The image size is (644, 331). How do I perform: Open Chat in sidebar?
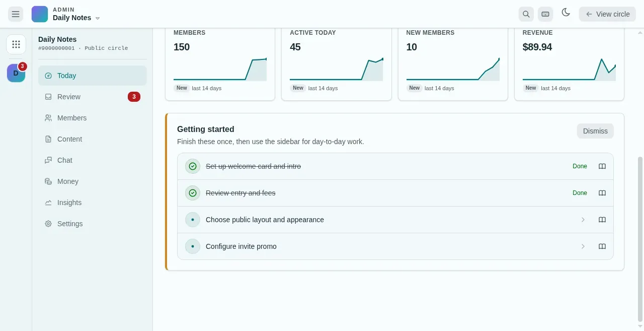[x=93, y=160]
